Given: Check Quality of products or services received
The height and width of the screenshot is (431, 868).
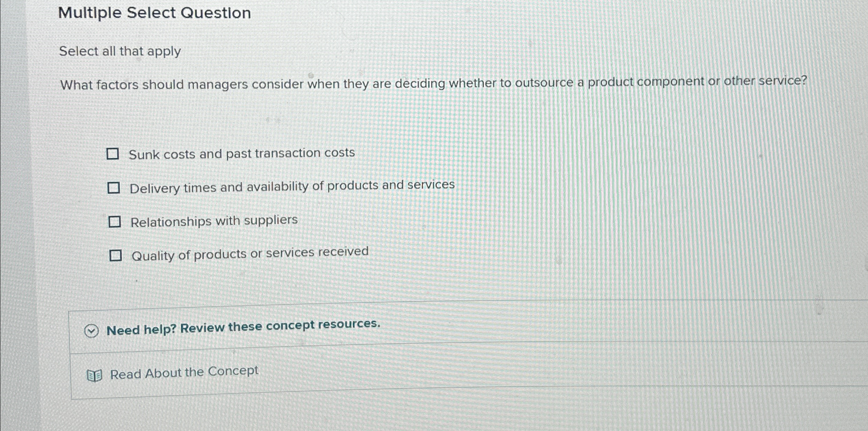Looking at the screenshot, I should point(116,255).
